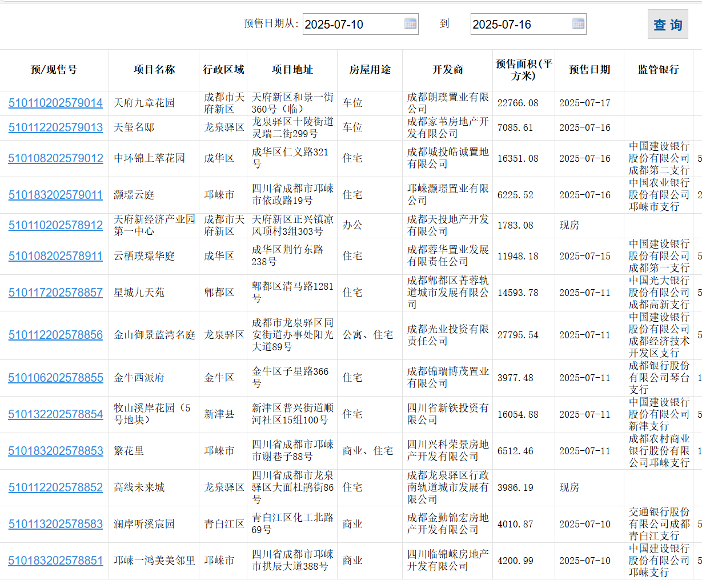Screen dimensions: 702x588
Task: Select project name 星城九天苑
Action: click(x=139, y=293)
